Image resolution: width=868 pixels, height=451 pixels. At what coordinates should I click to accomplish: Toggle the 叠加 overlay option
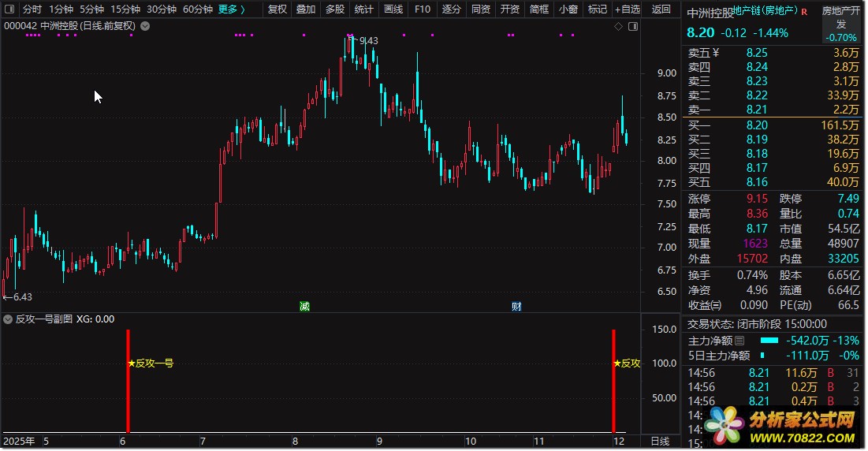pyautogui.click(x=305, y=9)
